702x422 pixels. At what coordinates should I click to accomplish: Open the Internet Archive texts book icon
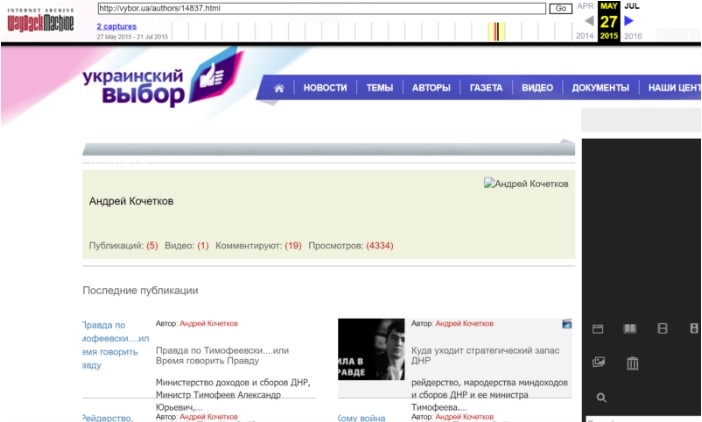pyautogui.click(x=630, y=328)
